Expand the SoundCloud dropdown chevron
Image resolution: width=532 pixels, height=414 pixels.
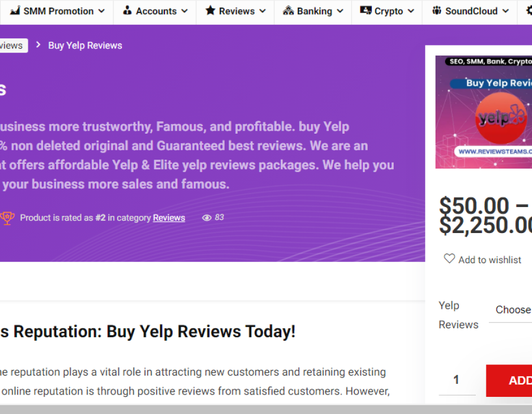(x=505, y=11)
